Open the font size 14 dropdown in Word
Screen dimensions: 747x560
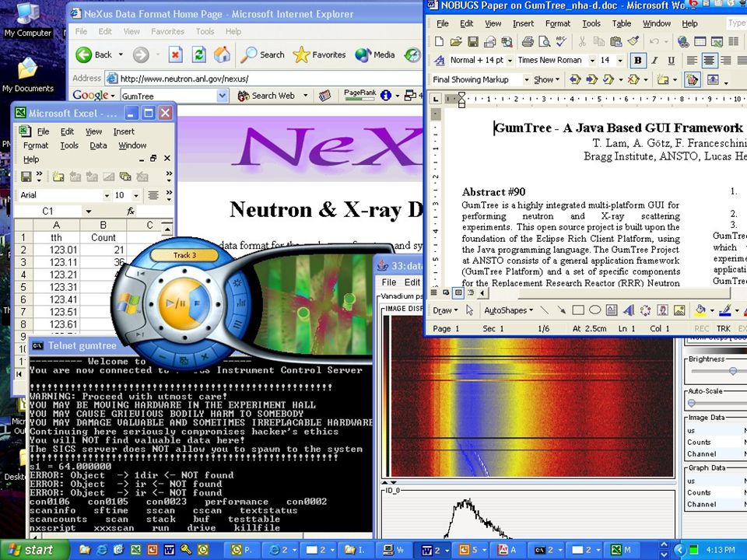point(620,61)
